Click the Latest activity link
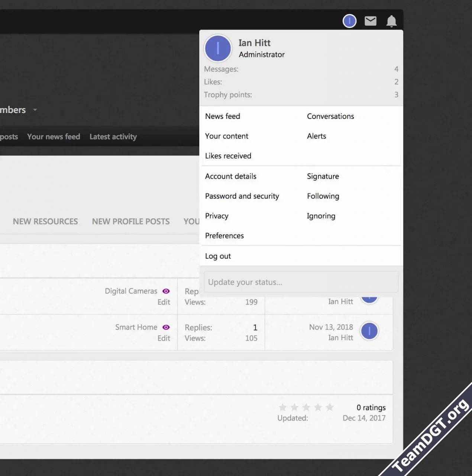 tap(113, 137)
